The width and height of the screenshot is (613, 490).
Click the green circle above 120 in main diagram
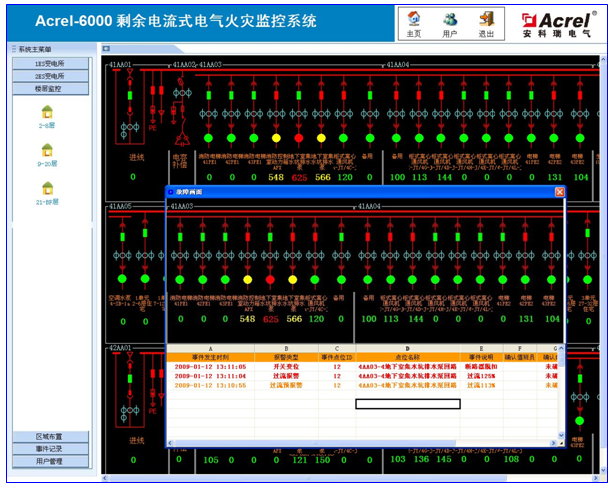(x=343, y=138)
